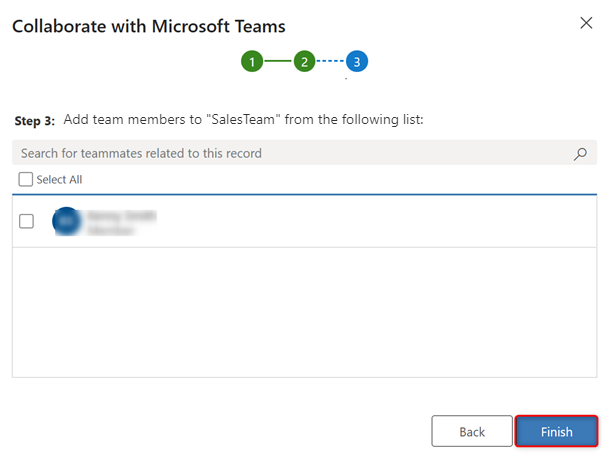Click the teammate's round avatar picture
This screenshot has width=602, height=467.
pyautogui.click(x=66, y=221)
